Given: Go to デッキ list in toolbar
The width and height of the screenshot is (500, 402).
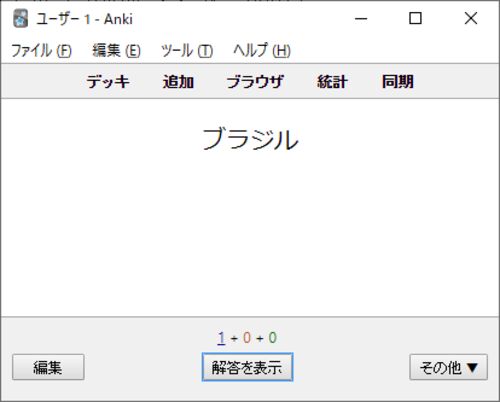Looking at the screenshot, I should (x=108, y=81).
